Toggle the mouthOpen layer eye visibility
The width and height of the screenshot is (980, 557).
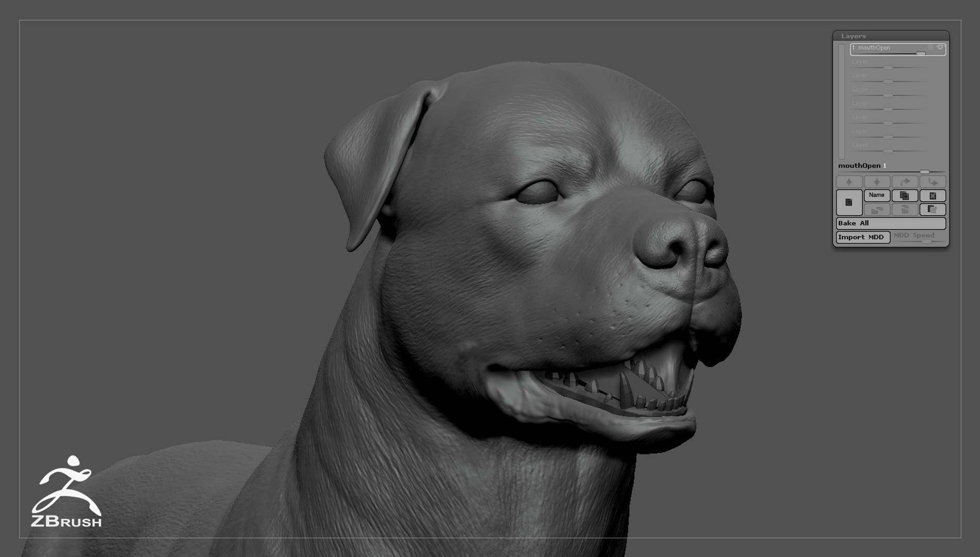940,47
